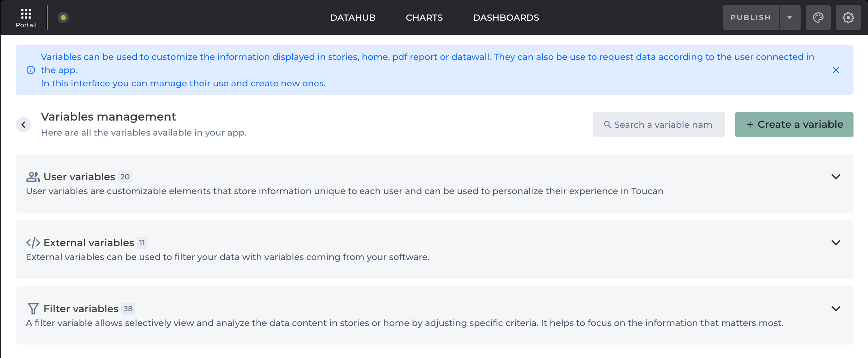
Task: Click the Filter variables funnel icon
Action: [33, 309]
